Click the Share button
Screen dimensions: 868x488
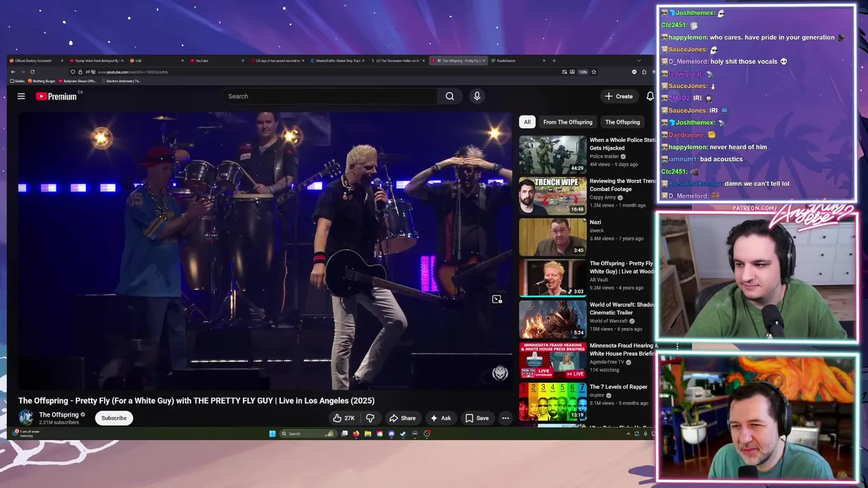[x=402, y=418]
